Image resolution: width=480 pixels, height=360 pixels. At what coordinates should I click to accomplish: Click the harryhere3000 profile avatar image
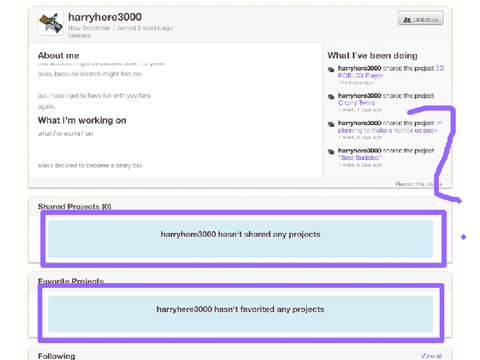click(x=51, y=22)
